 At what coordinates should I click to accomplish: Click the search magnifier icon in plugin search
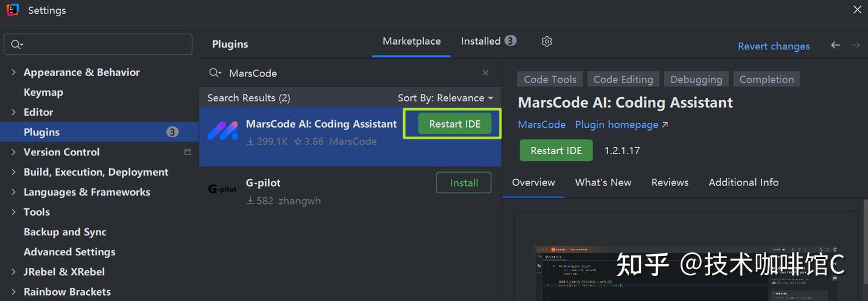pyautogui.click(x=215, y=73)
